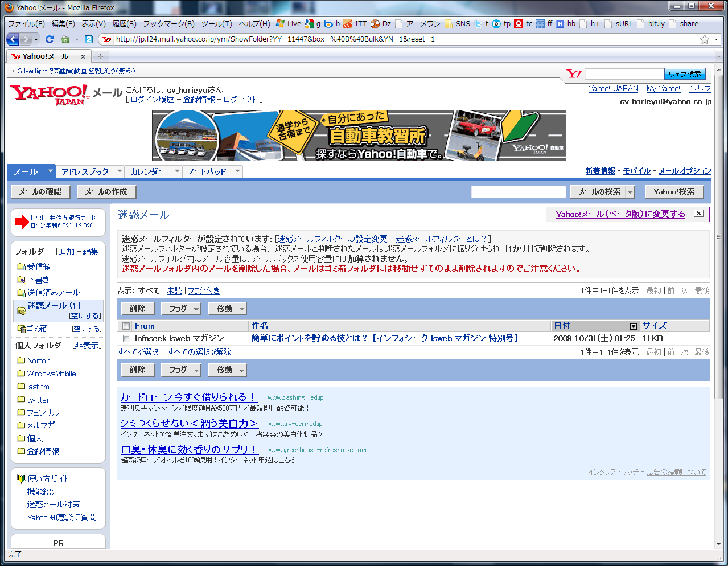
Task: Open the Dz bookmark
Action: [x=381, y=24]
